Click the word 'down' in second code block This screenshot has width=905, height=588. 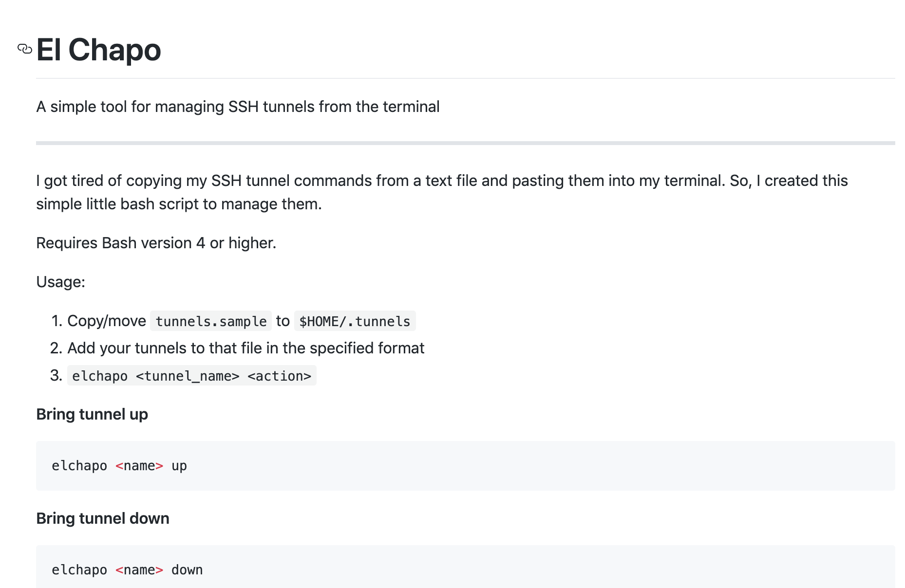click(x=187, y=570)
